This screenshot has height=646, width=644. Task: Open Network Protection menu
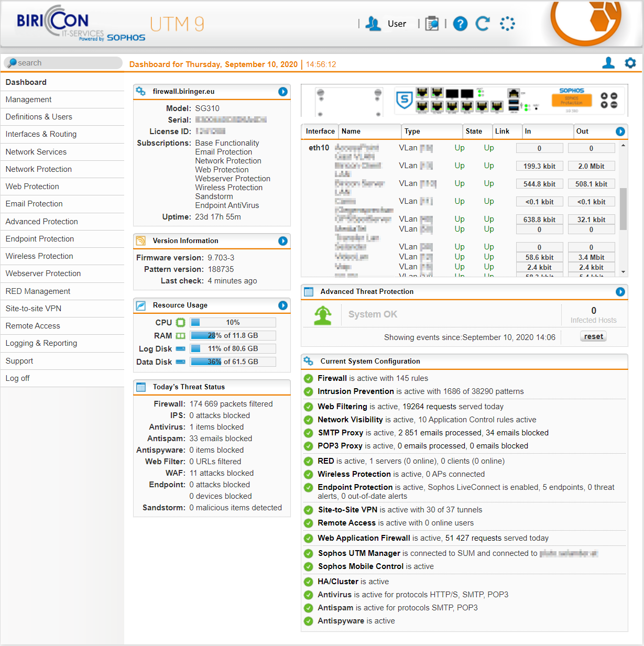(x=62, y=169)
